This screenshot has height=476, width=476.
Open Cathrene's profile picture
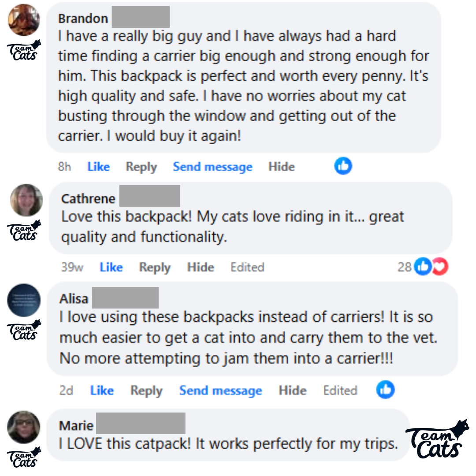(26, 200)
